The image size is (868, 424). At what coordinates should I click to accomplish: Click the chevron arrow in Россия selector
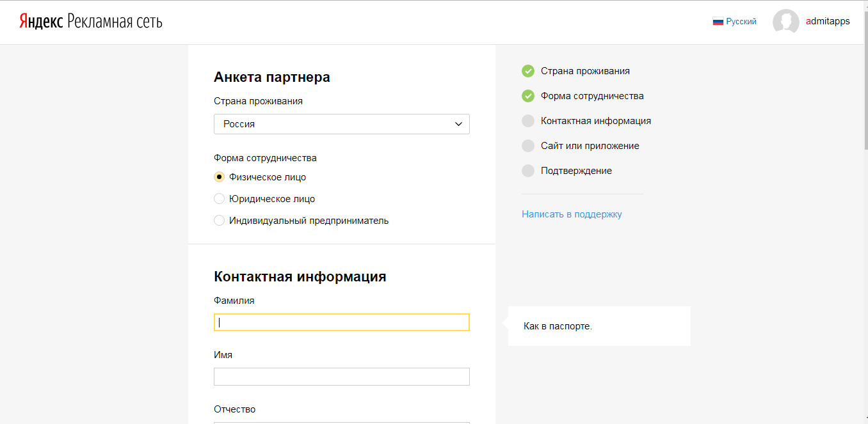click(458, 124)
